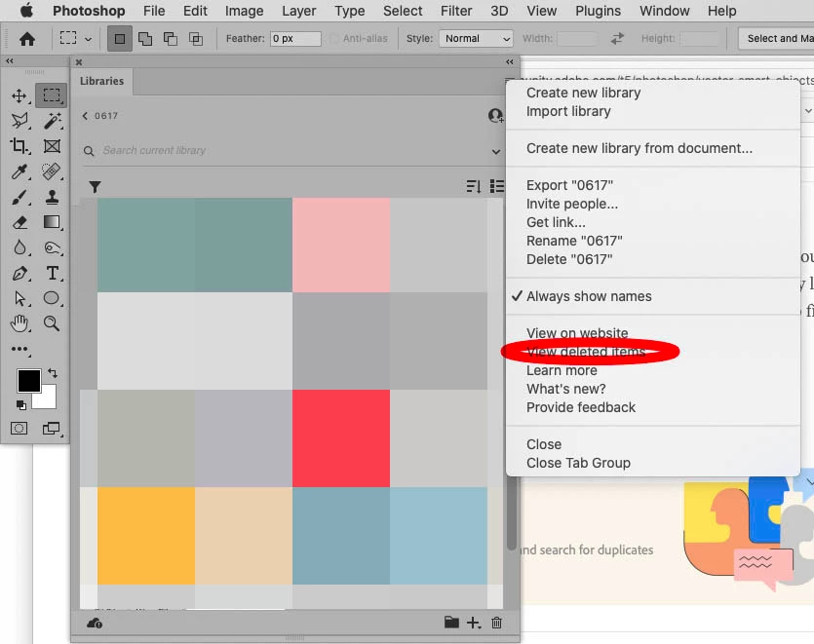Select the Type tool
The image size is (814, 644).
coord(52,273)
